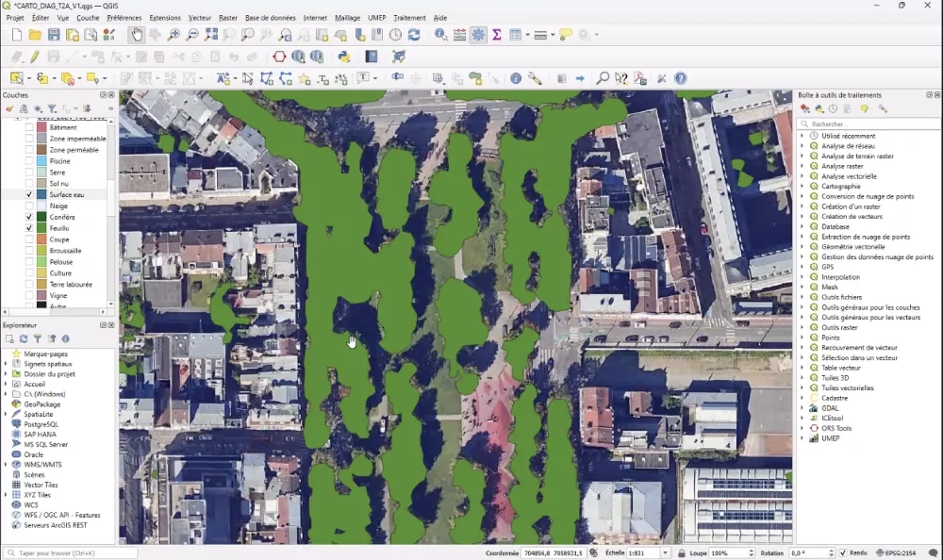Activate the Identify Features tool
943x560 pixels.
pyautogui.click(x=440, y=35)
